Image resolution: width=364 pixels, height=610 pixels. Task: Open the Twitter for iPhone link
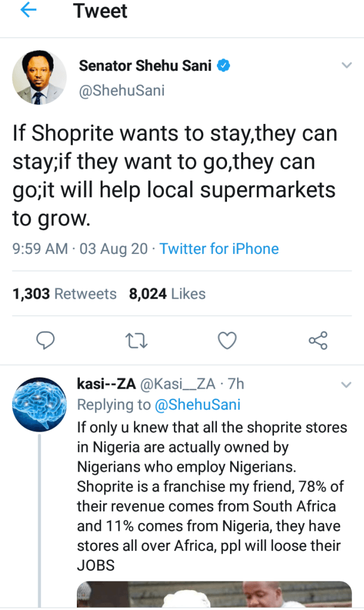[219, 249]
